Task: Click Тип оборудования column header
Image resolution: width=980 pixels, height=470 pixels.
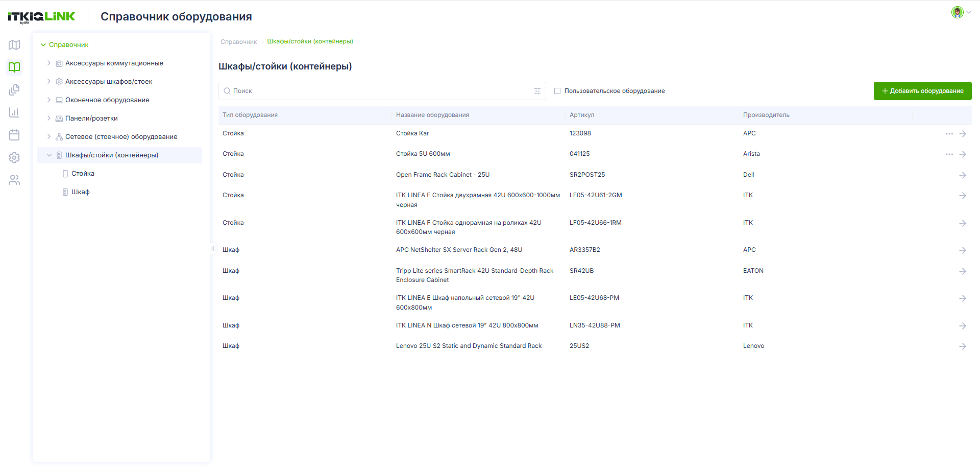Action: (250, 115)
